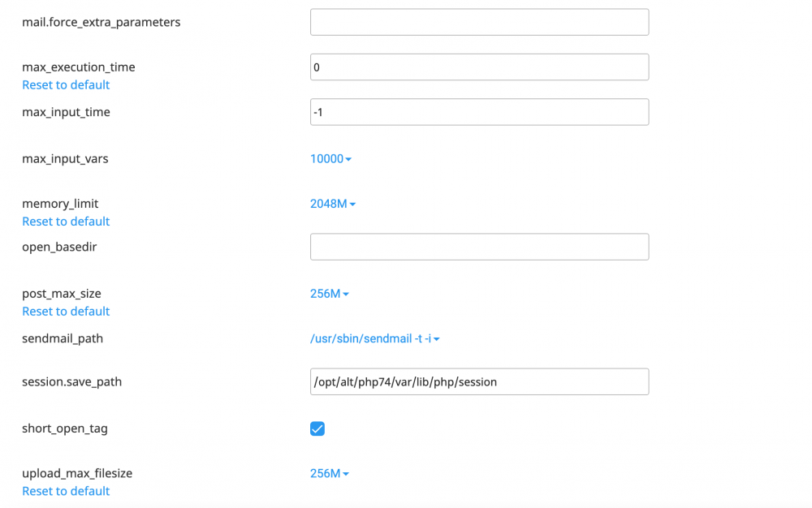Expand the memory_limit 2048M dropdown
This screenshot has height=508, width=812.
pyautogui.click(x=333, y=204)
